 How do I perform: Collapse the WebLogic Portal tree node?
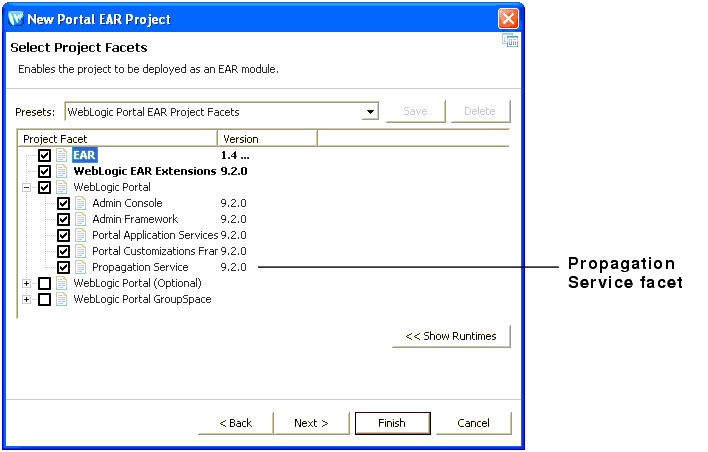point(27,187)
